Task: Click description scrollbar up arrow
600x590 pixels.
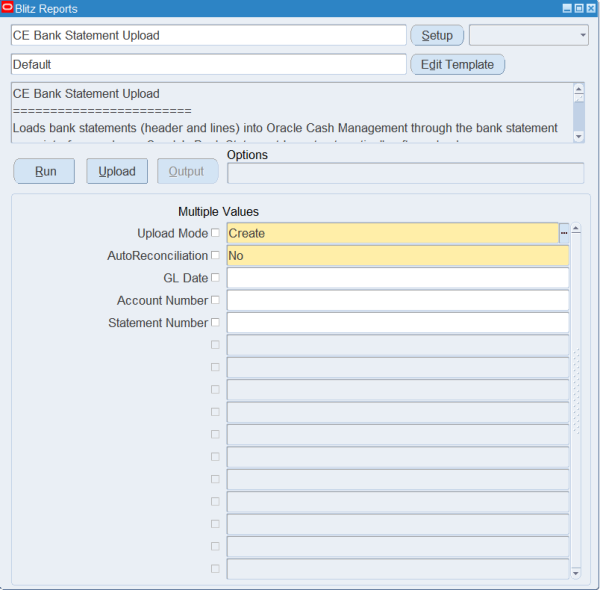Action: [579, 88]
